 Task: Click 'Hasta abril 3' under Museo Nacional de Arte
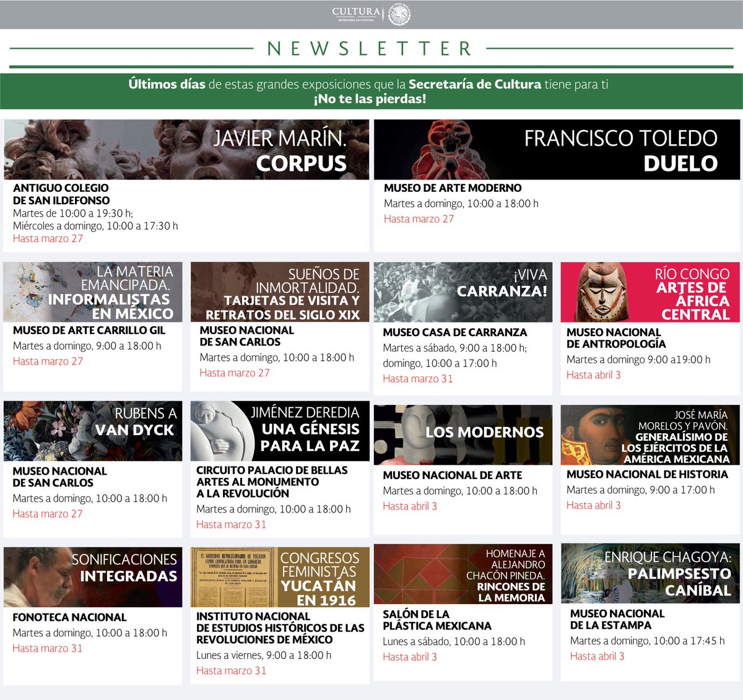pos(410,506)
